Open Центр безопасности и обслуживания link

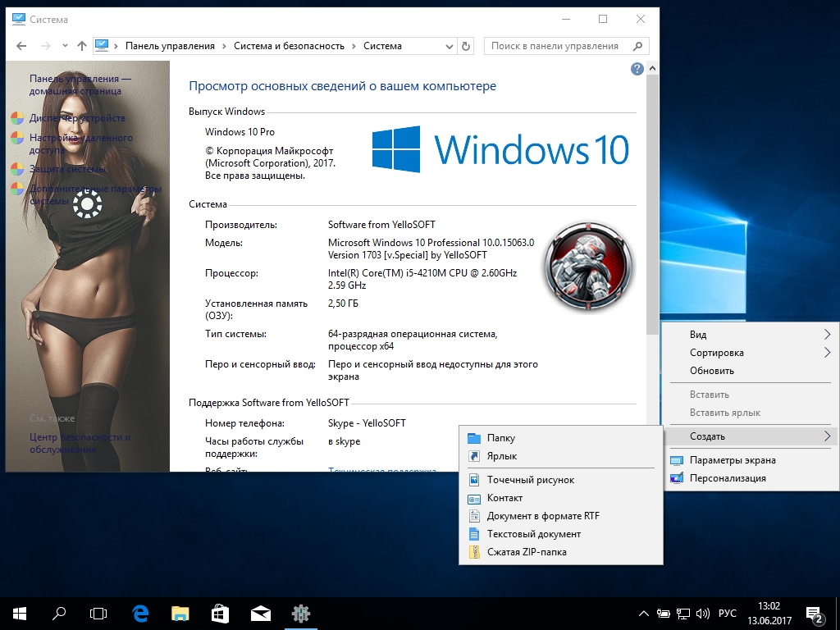pos(80,443)
